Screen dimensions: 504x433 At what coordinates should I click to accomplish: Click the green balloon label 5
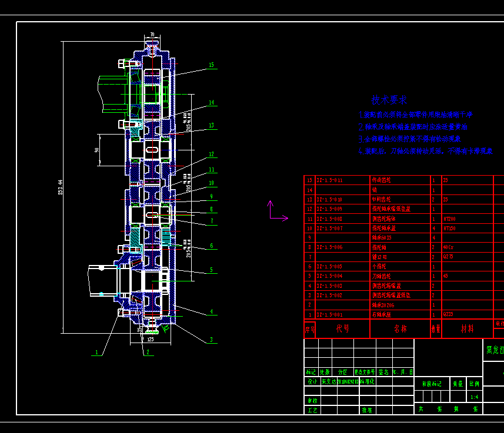[x=211, y=270]
